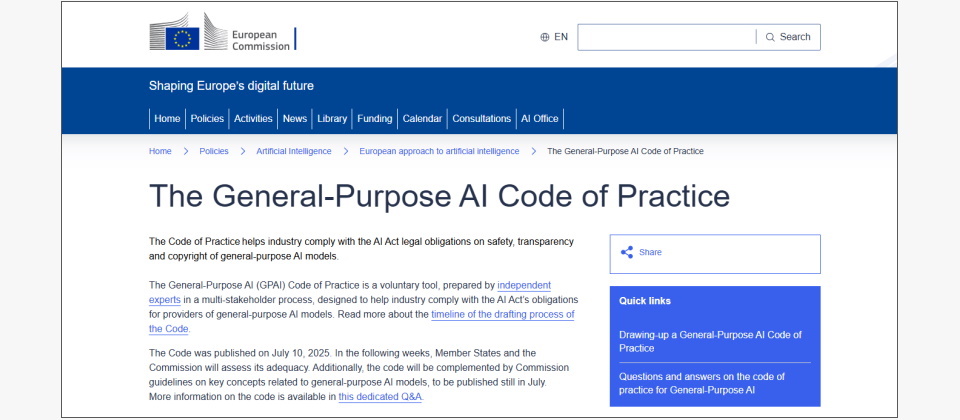
Task: Click the page heading The General-Purpose AI Code of Practice
Action: click(439, 196)
